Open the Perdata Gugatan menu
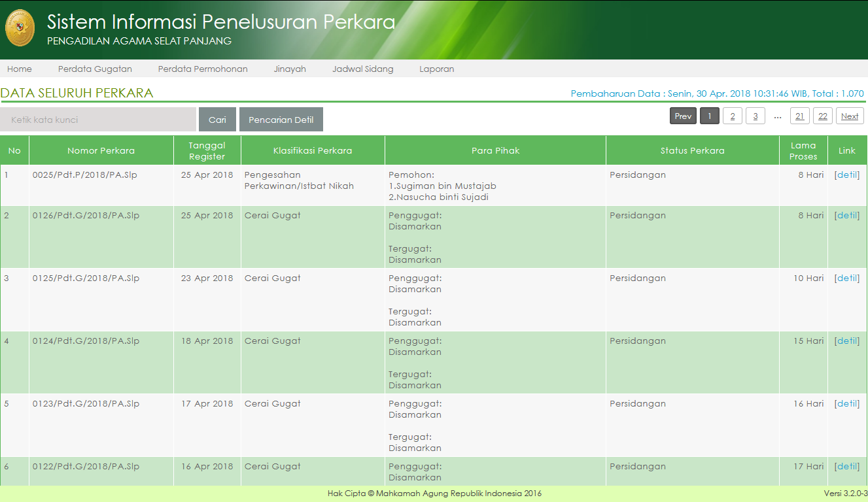The height and width of the screenshot is (502, 868). coord(95,69)
